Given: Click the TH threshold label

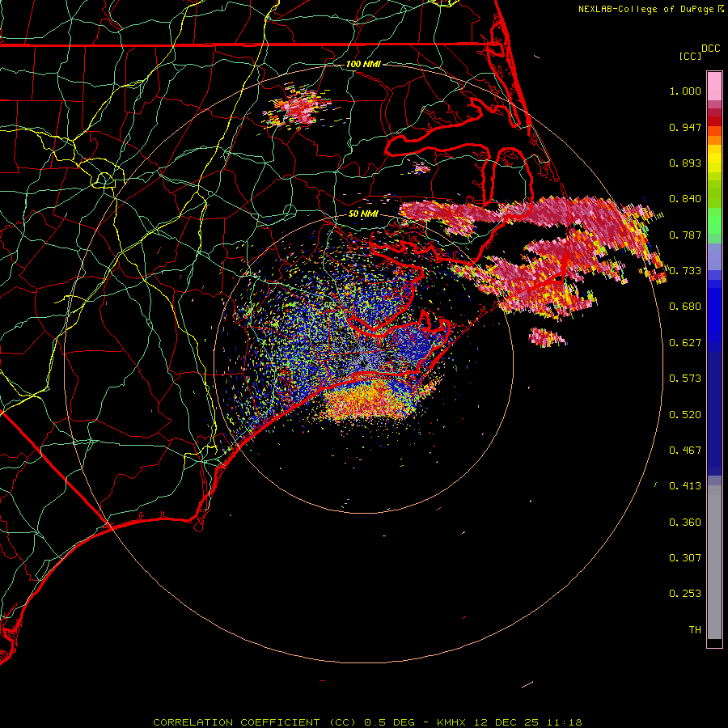Looking at the screenshot, I should pyautogui.click(x=695, y=630).
